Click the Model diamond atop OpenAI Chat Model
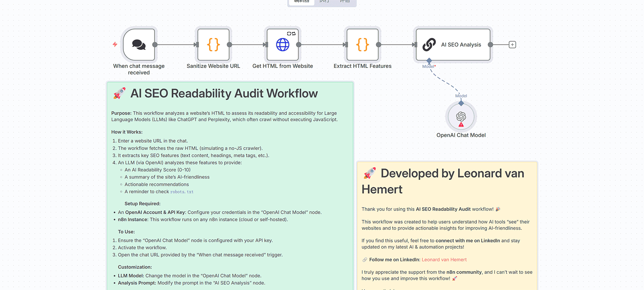 461,103
